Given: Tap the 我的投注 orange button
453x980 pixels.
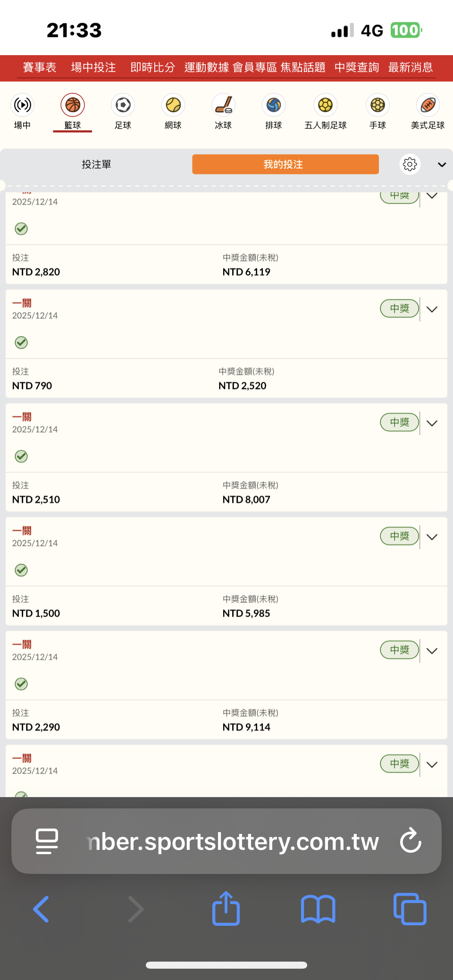Looking at the screenshot, I should tap(285, 165).
